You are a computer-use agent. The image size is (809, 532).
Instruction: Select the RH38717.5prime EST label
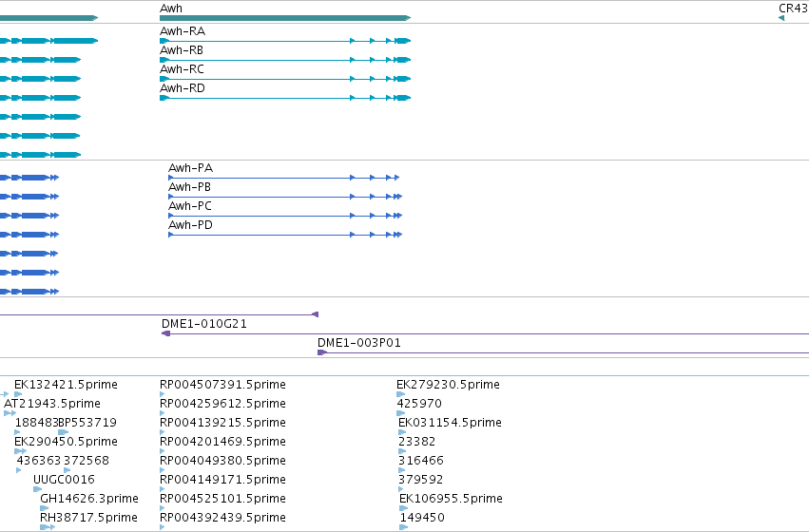coord(88,518)
